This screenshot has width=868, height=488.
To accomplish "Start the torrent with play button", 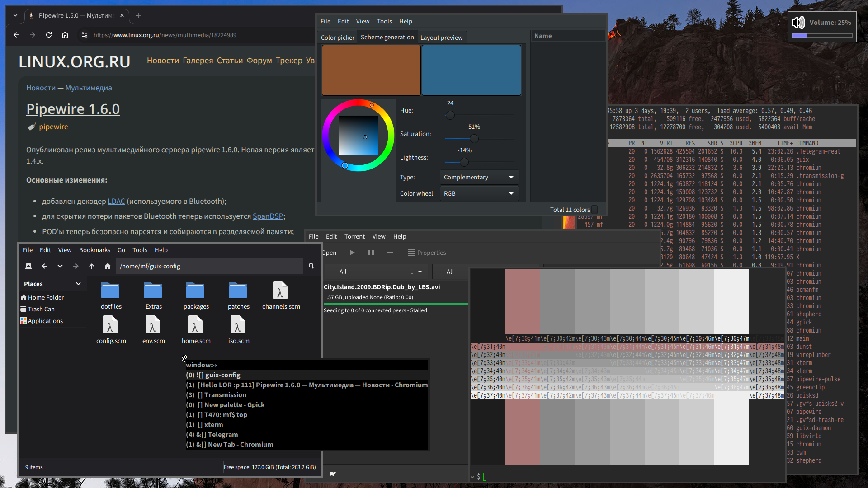I will pos(352,253).
